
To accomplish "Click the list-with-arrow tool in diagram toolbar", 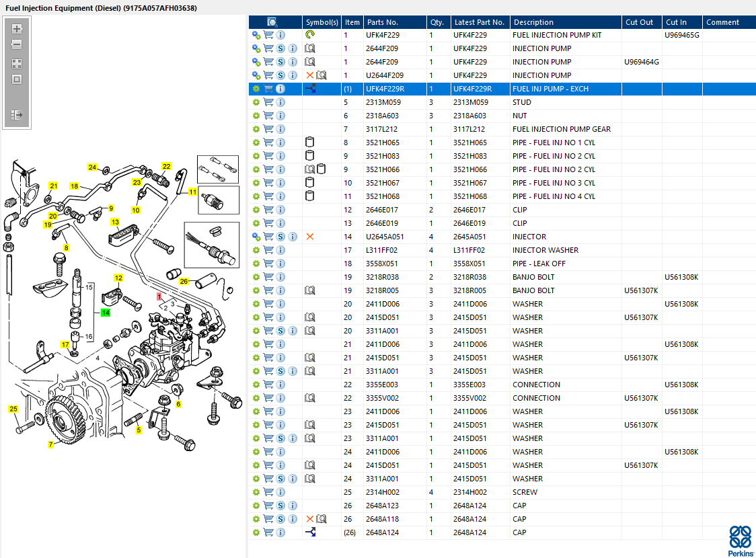I will pos(17,115).
